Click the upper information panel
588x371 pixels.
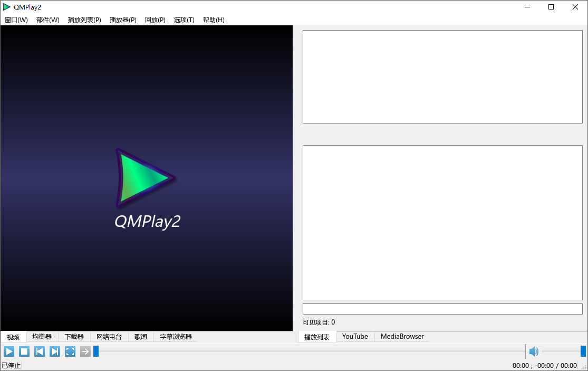[x=442, y=77]
